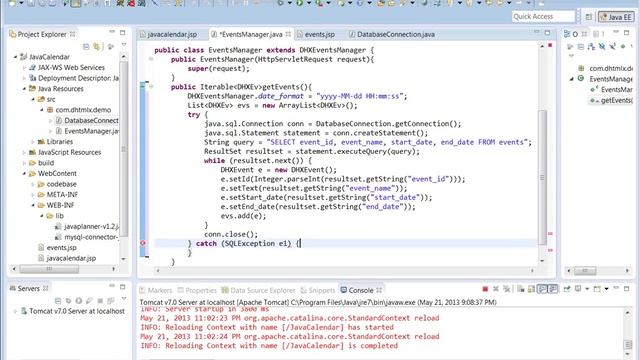Toggle Scroll Lock in the Console toolbar
Screen dimensions: 640x360
coord(531,289)
